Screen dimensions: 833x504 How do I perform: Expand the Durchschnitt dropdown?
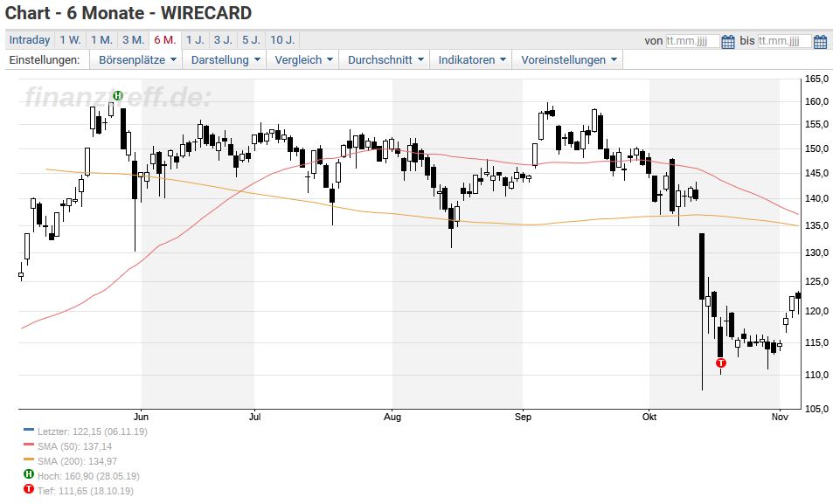pos(385,60)
